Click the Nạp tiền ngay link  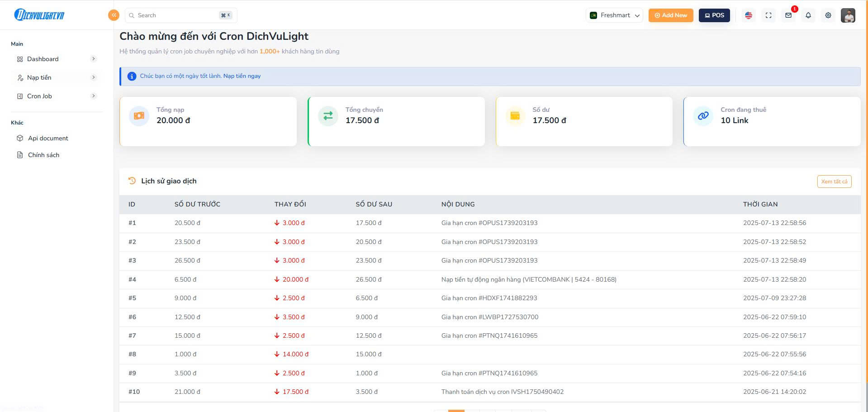point(242,76)
